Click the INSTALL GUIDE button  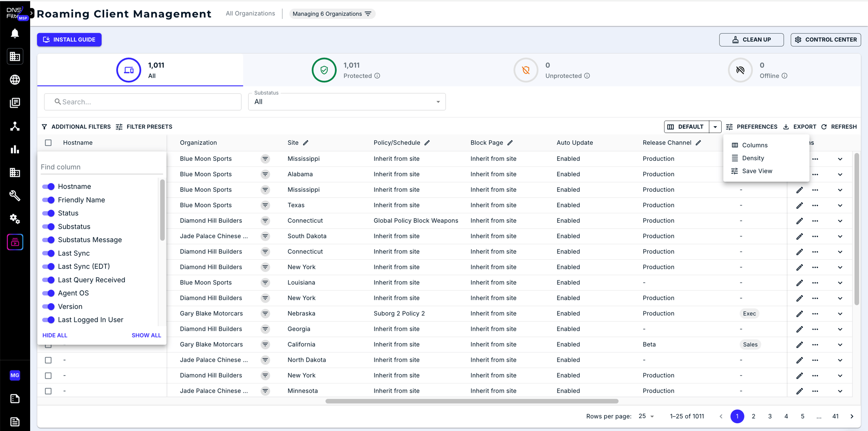(x=69, y=40)
